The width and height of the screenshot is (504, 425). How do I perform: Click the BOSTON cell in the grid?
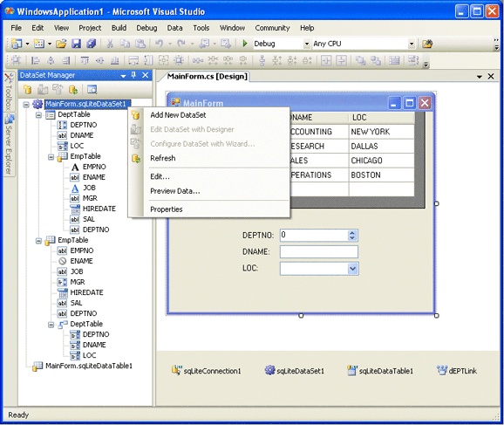coord(382,175)
